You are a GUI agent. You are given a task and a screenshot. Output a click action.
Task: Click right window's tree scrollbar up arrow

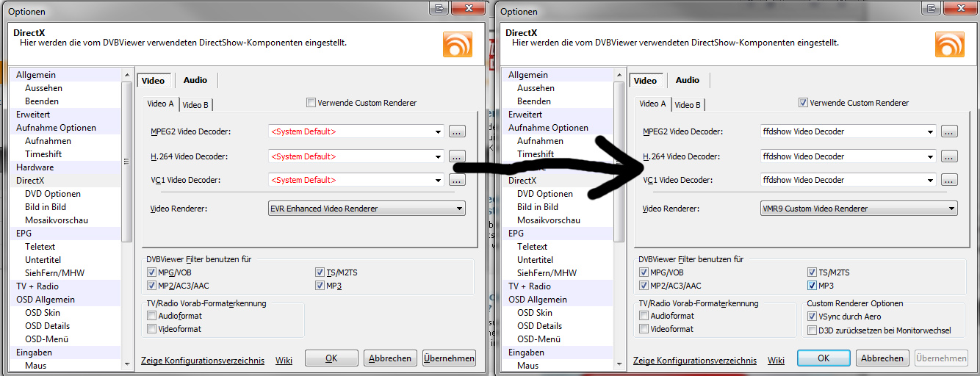619,73
